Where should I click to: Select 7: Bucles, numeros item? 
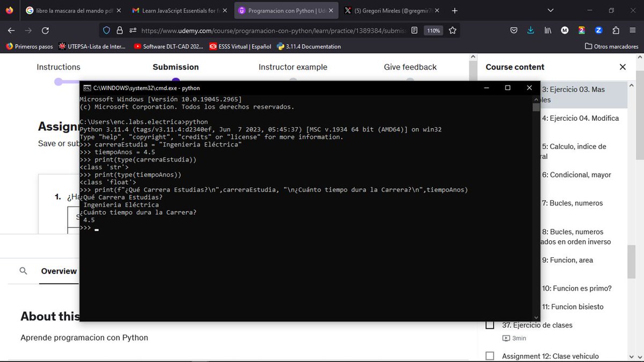(572, 203)
